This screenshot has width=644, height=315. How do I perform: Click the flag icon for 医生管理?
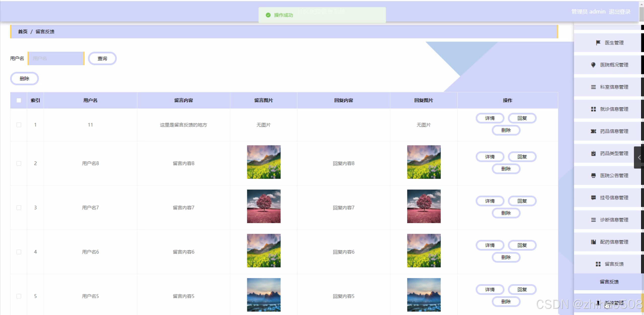[x=598, y=43]
